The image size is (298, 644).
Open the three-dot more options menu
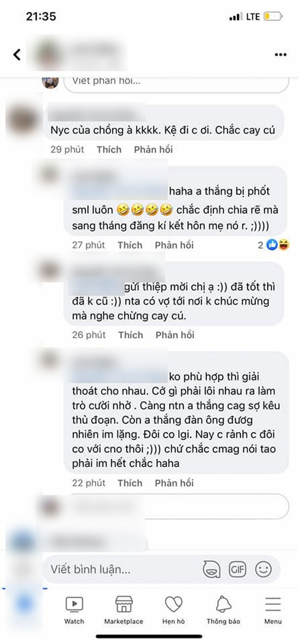[280, 55]
